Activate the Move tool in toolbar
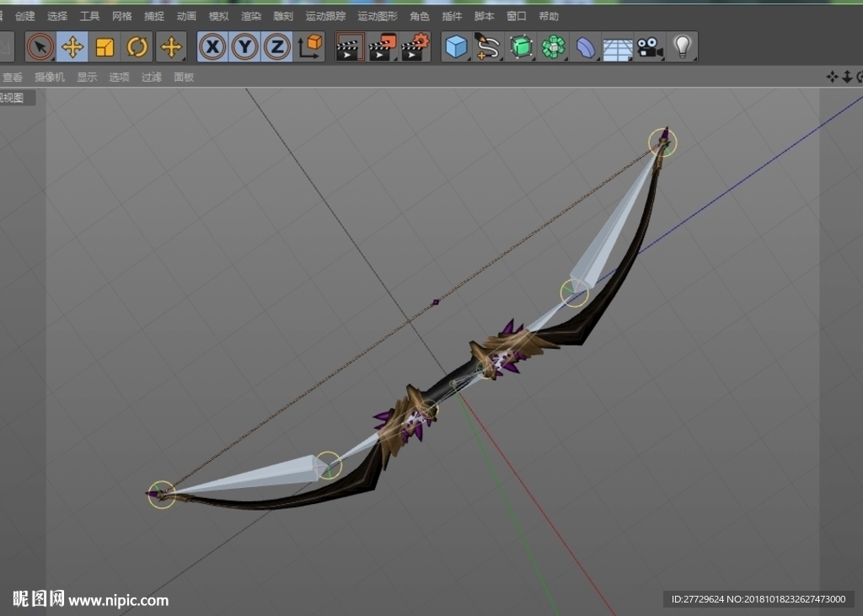Viewport: 863px width, 616px height. tap(72, 47)
